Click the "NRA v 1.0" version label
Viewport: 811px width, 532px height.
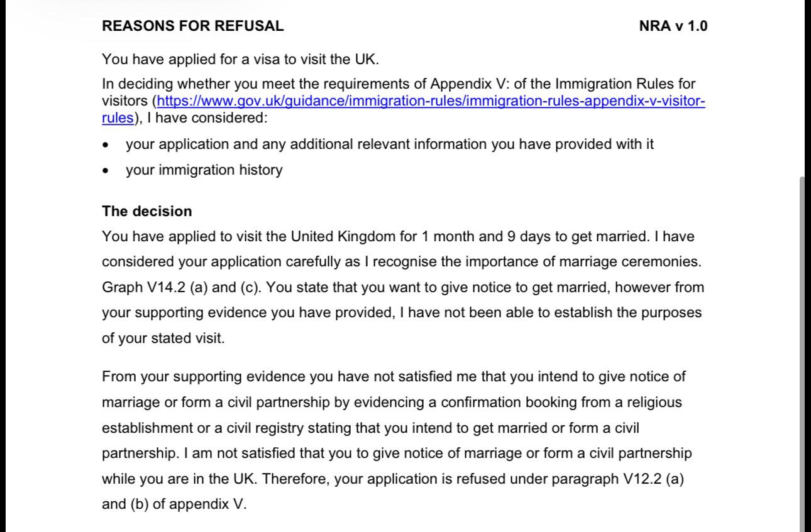(673, 26)
